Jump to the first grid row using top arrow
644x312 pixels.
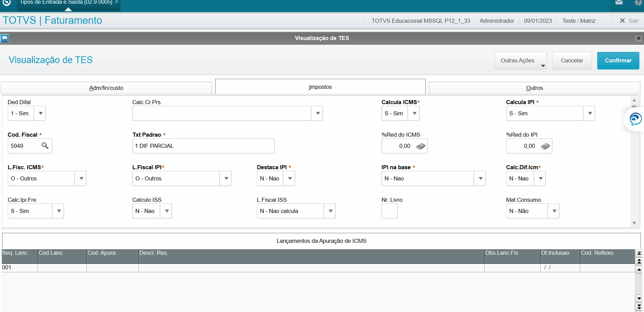coord(639,253)
